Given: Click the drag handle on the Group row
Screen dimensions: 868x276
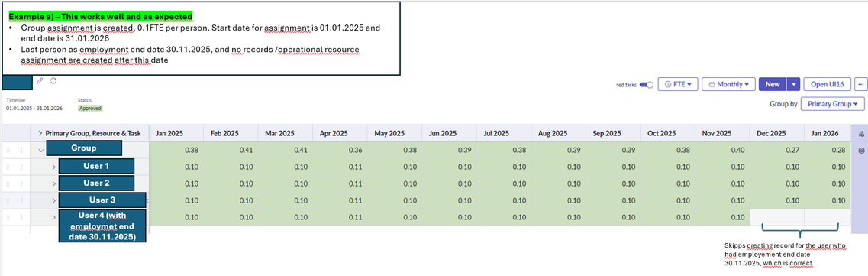Looking at the screenshot, I should 8,150.
